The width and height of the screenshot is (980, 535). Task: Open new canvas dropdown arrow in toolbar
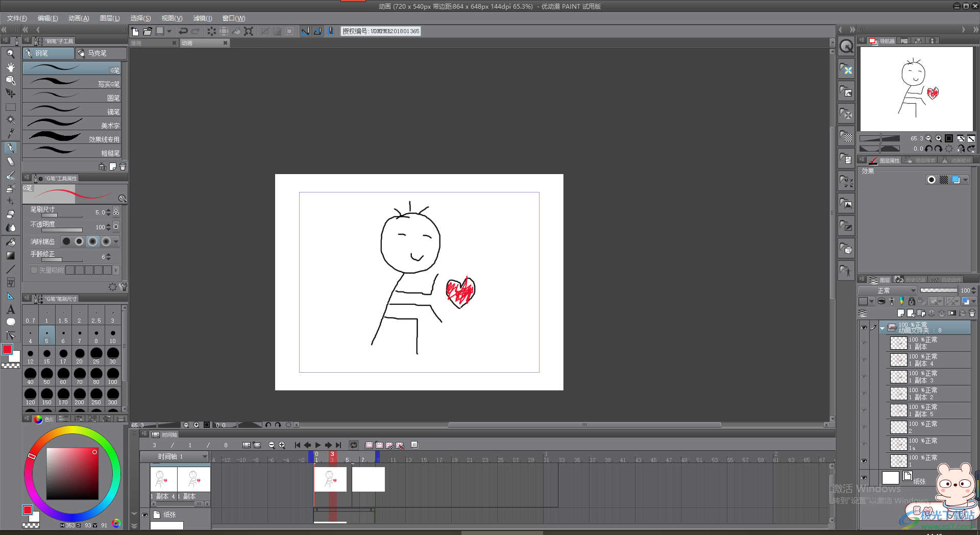point(169,32)
